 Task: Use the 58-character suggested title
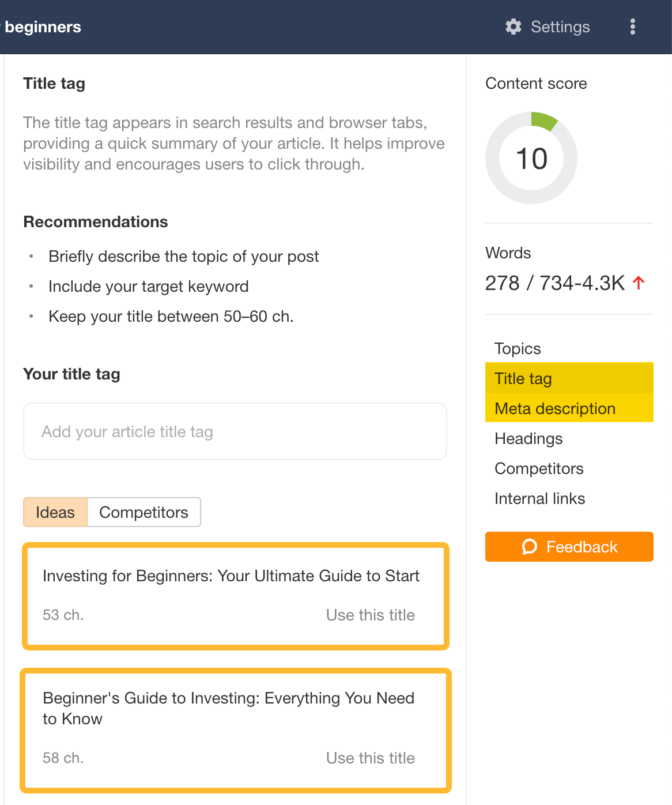371,758
